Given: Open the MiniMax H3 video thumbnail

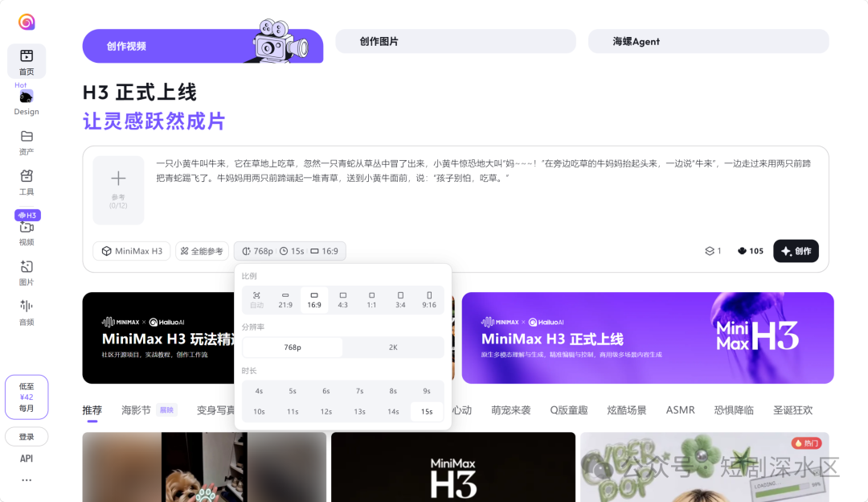Looking at the screenshot, I should click(453, 467).
